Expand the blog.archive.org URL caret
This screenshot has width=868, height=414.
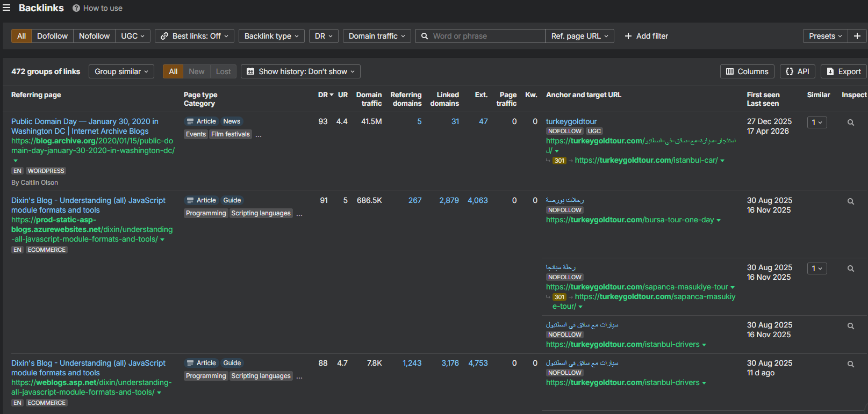[x=16, y=161]
